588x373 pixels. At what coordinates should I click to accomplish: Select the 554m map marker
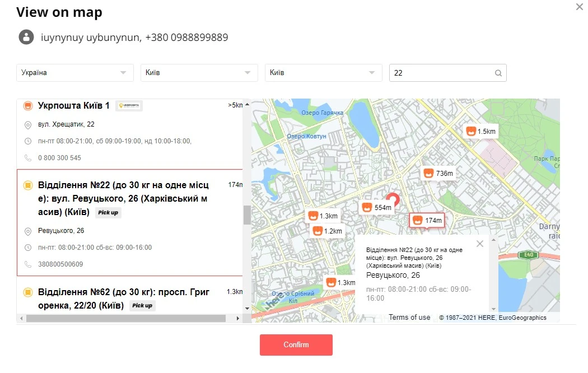coord(377,207)
